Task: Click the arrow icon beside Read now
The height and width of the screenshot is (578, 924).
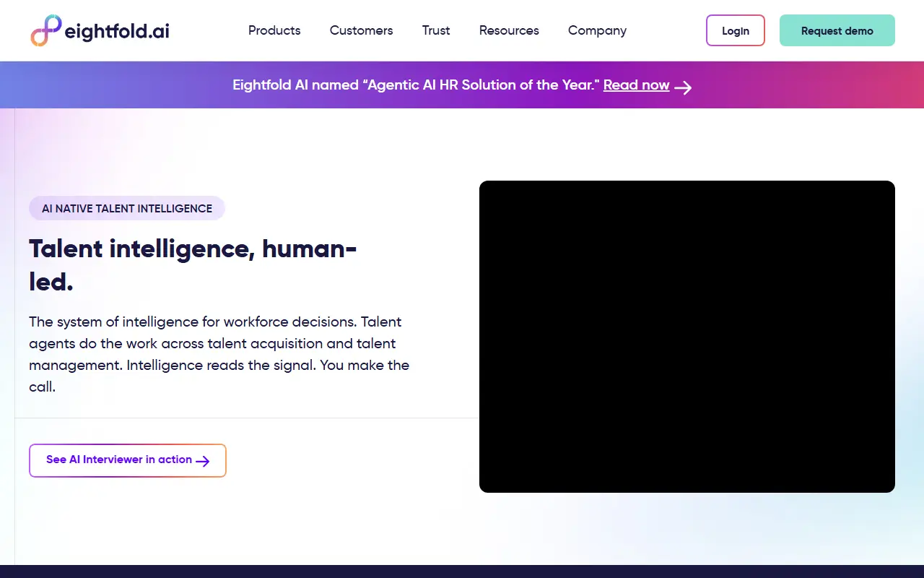Action: click(x=683, y=87)
